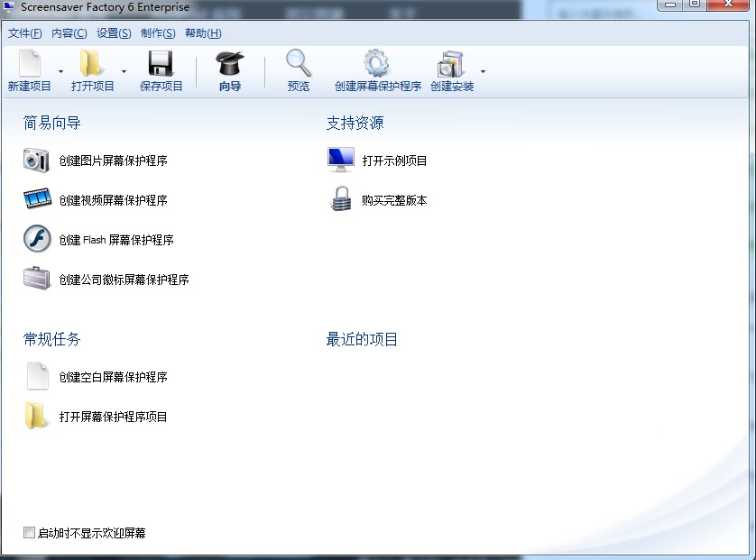
Task: Click the Create Install package toolbar icon
Action: tap(451, 63)
